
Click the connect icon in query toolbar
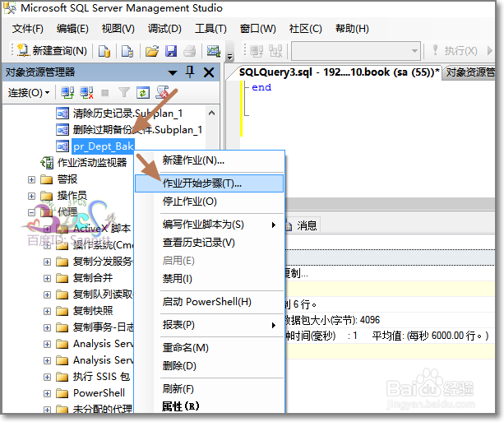(257, 51)
